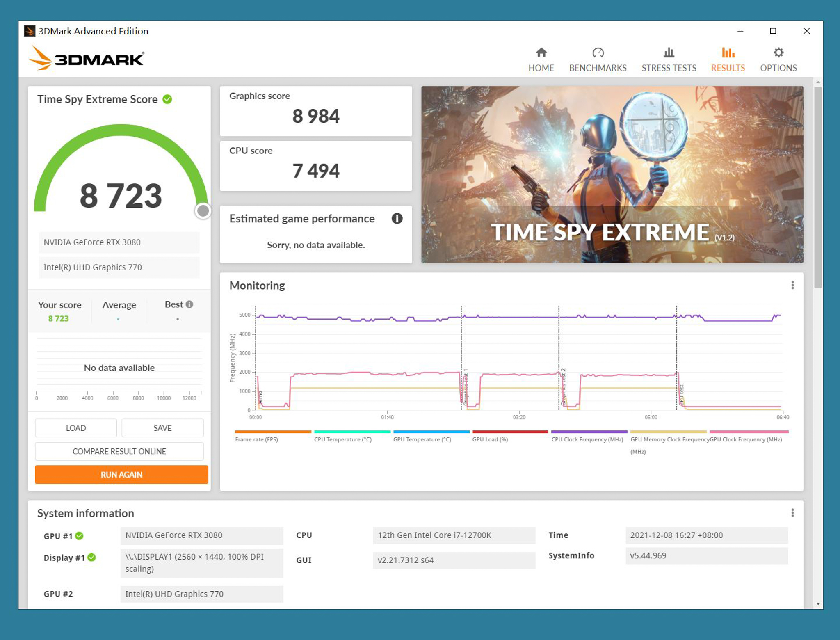Open Monitoring panel three-dot menu

pos(792,285)
